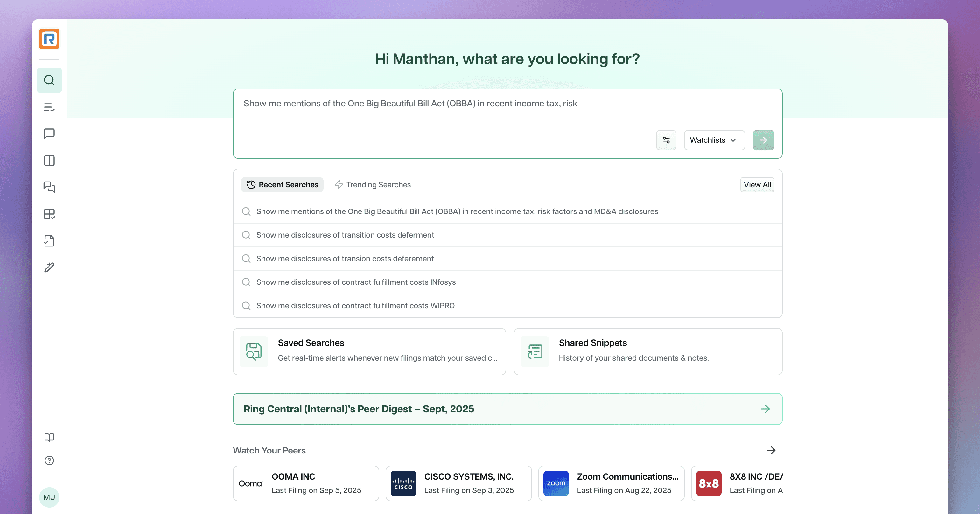Submit search with green arrow button
The width and height of the screenshot is (980, 514).
763,140
